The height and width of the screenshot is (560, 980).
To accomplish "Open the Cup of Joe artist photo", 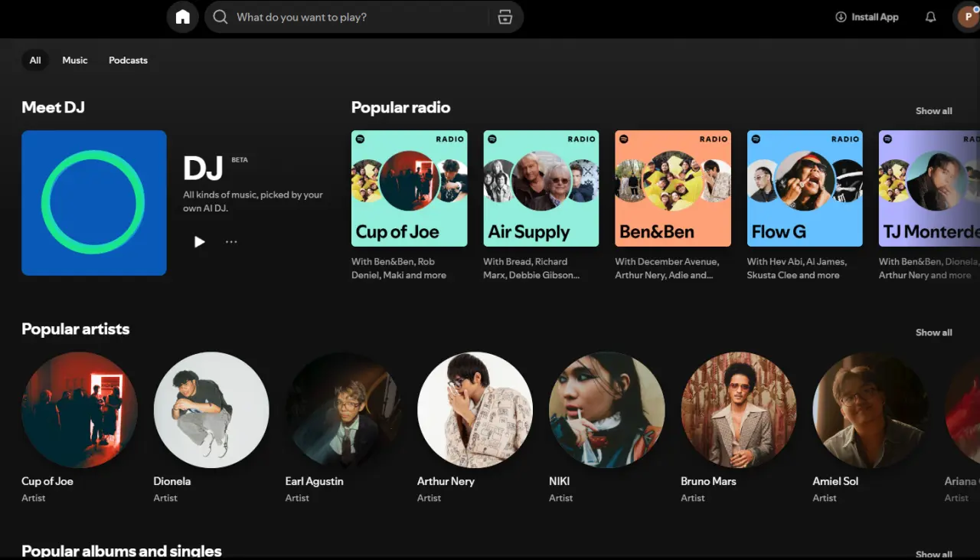I will coord(80,410).
